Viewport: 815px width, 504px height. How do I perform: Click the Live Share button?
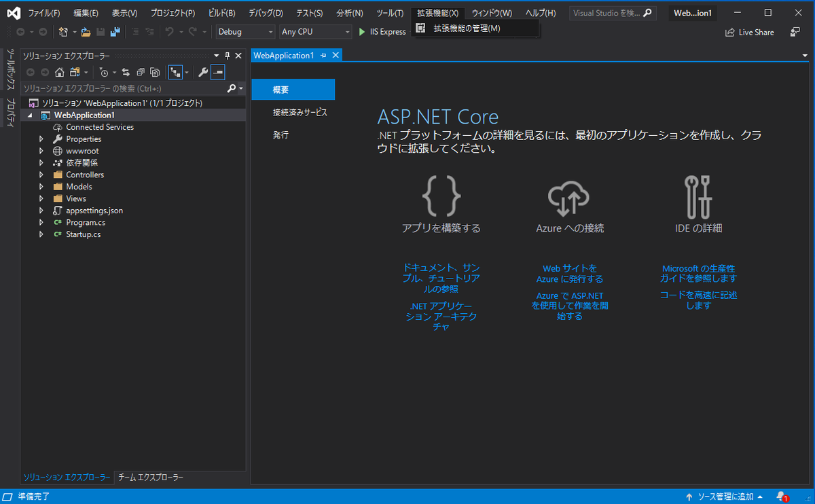click(750, 32)
